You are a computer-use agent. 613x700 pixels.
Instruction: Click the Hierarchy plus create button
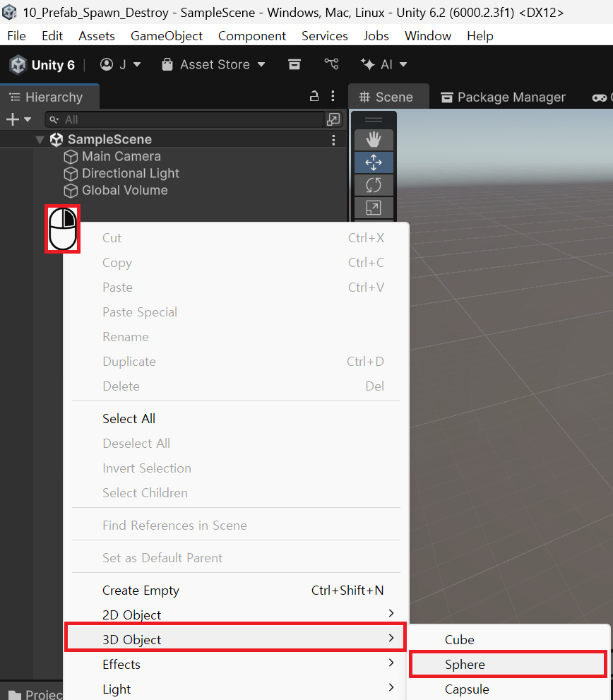13,119
